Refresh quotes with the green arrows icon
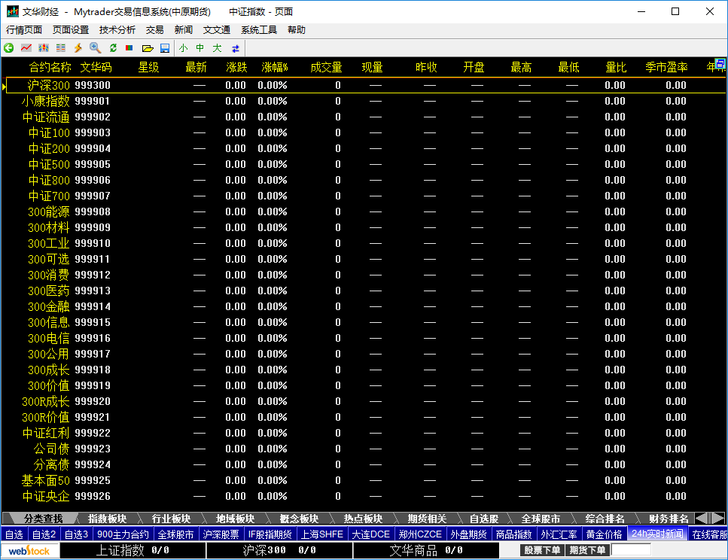The image size is (728, 560). pos(113,48)
